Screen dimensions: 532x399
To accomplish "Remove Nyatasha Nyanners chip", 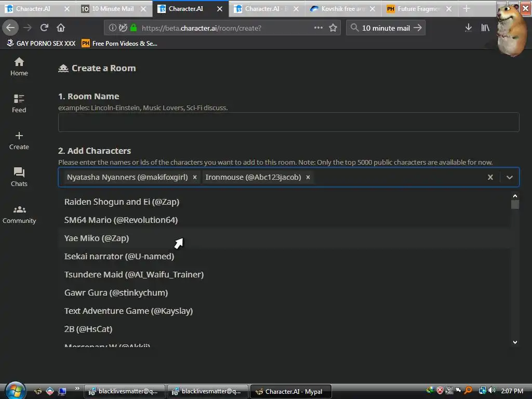I will (x=195, y=177).
